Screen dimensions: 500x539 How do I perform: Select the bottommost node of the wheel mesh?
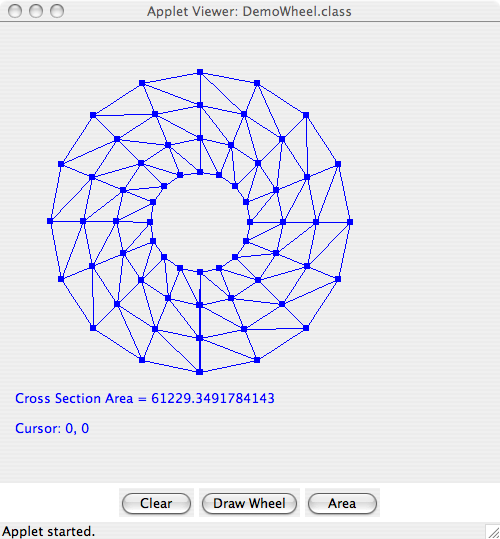pos(200,372)
